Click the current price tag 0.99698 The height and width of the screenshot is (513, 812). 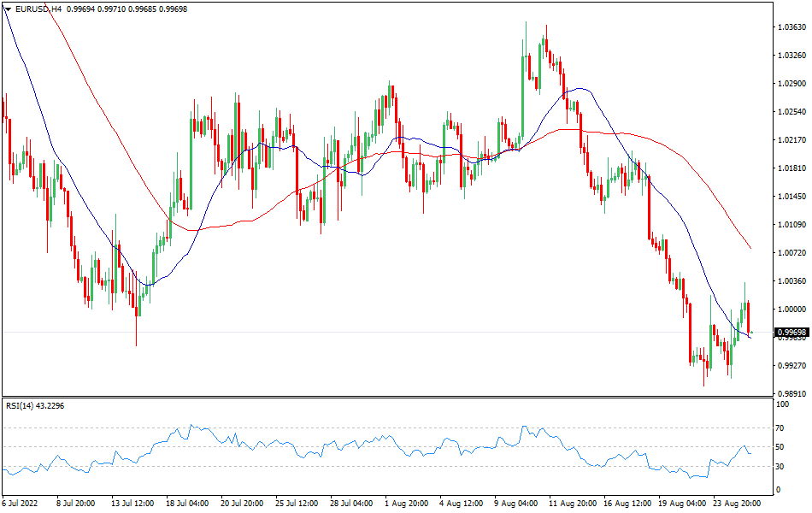click(x=791, y=332)
